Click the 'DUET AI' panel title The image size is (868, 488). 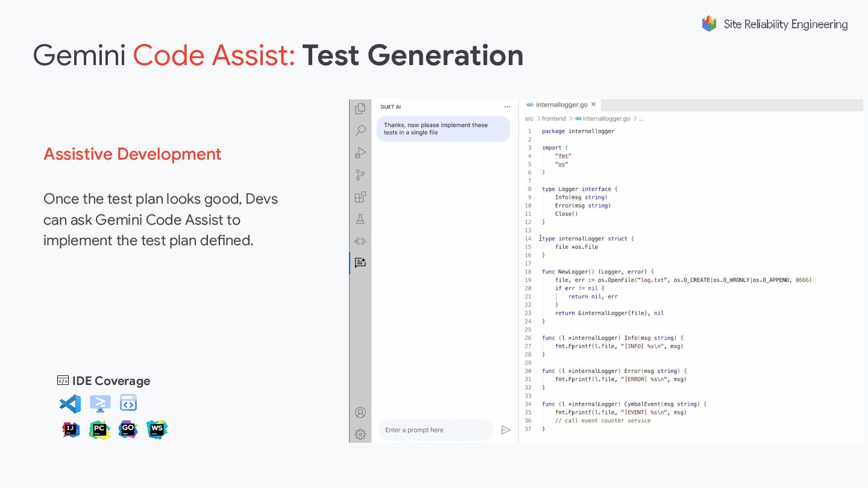[x=391, y=107]
